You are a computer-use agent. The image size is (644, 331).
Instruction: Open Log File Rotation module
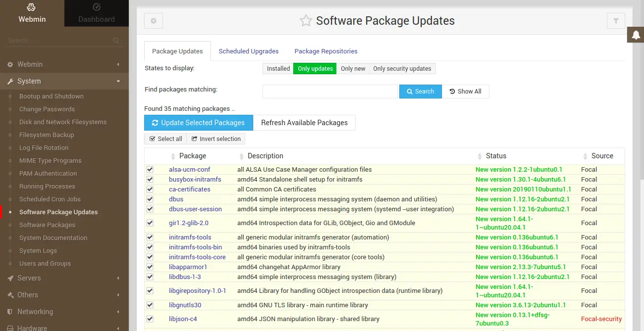pos(44,148)
